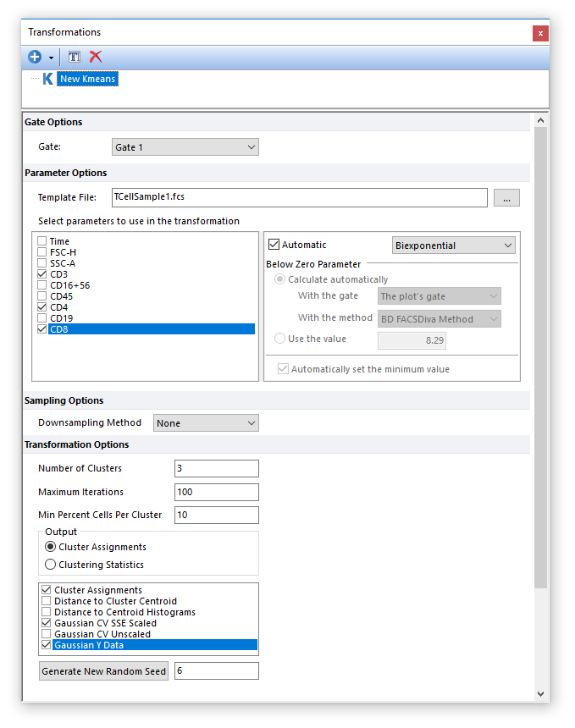Select the Clustering Statistics radio button
The image size is (575, 728).
pos(51,565)
